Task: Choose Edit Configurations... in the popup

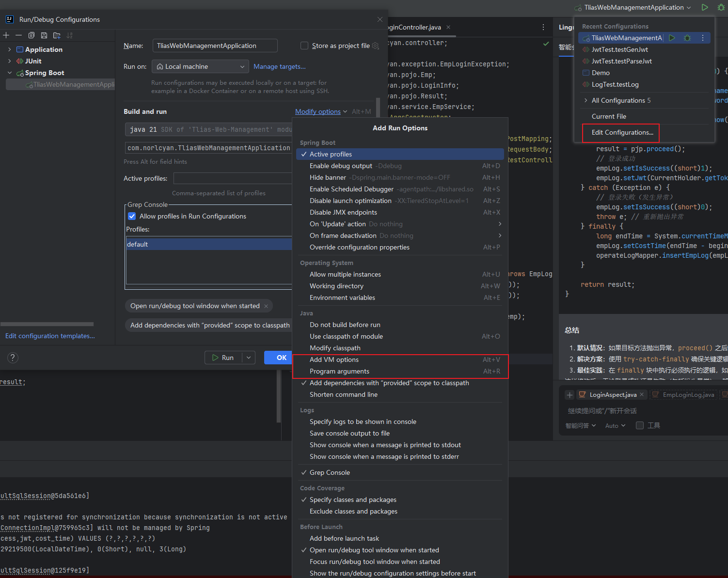Action: pyautogui.click(x=622, y=132)
